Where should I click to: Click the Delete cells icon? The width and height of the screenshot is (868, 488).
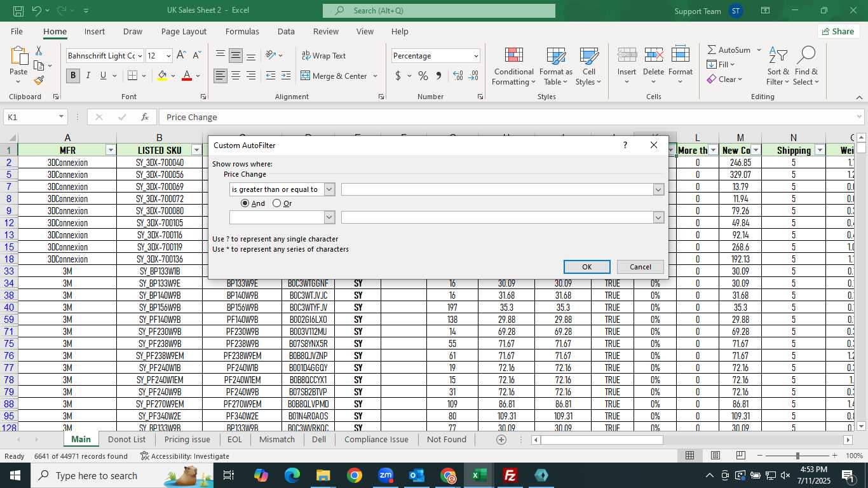pos(654,55)
